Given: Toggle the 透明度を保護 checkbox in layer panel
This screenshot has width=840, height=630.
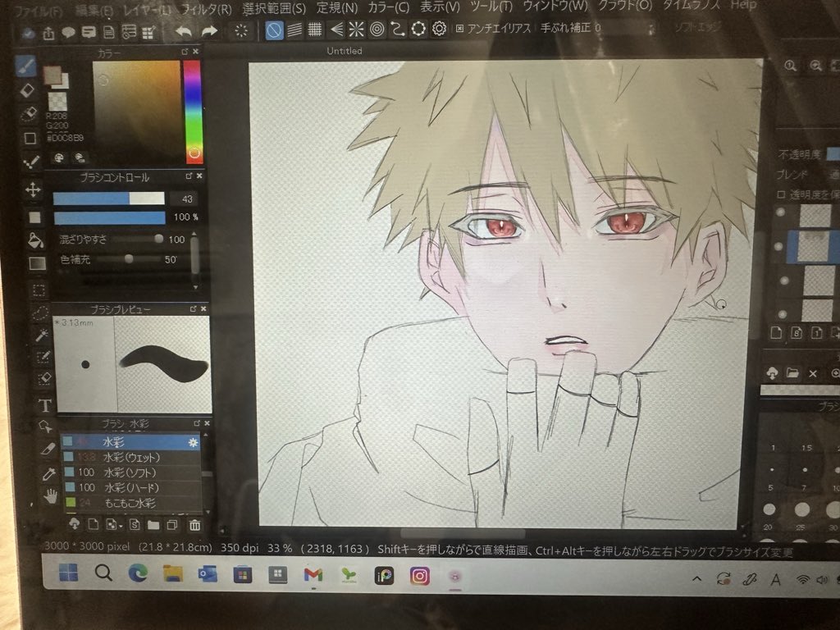Looking at the screenshot, I should 781,194.
